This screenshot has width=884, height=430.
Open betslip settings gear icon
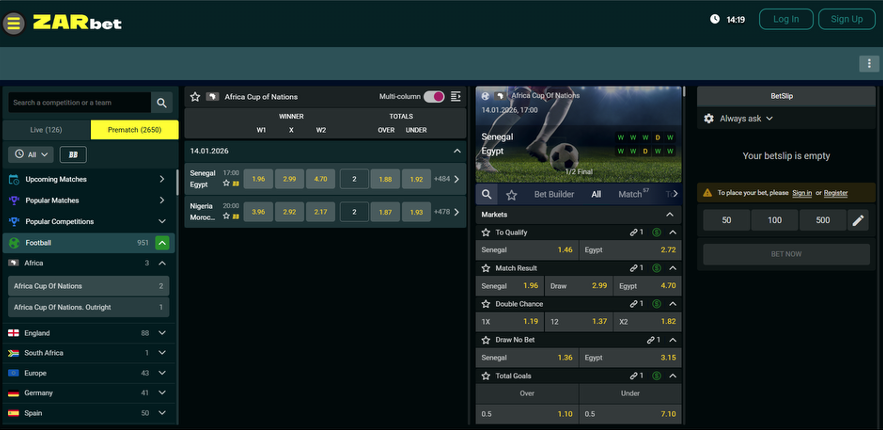[x=709, y=118]
